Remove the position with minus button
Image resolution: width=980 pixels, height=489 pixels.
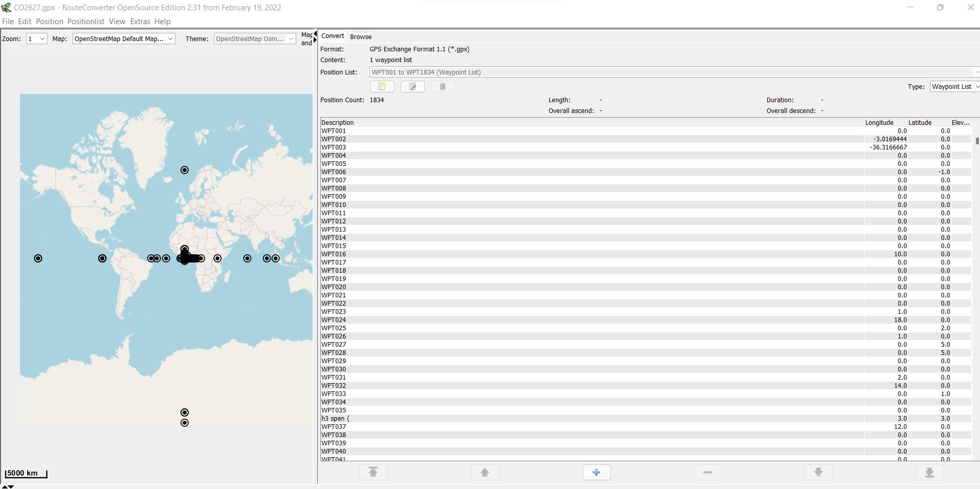(x=707, y=472)
